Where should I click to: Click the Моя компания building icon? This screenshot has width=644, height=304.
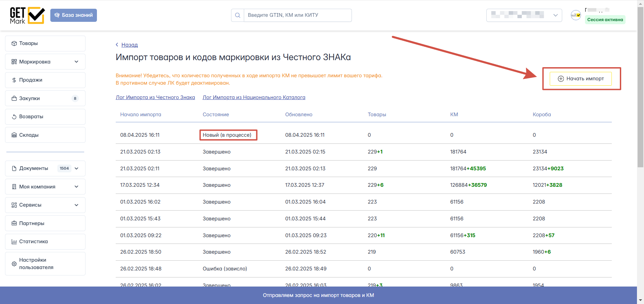pyautogui.click(x=14, y=187)
